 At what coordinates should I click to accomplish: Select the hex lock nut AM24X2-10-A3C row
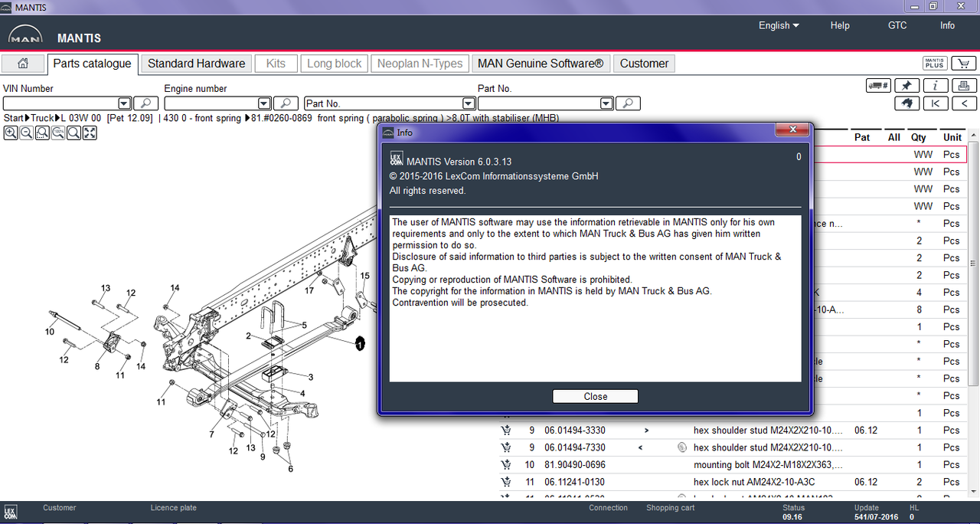point(733,482)
